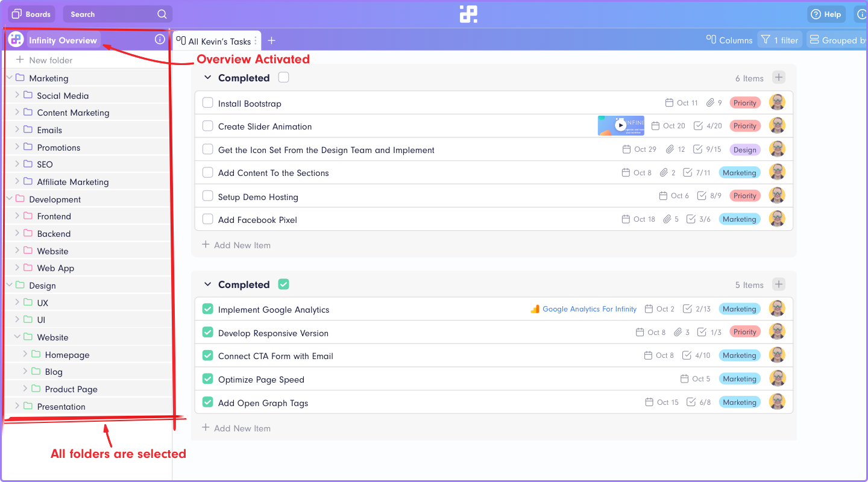Collapse the checked Completed group chevron

coord(208,284)
